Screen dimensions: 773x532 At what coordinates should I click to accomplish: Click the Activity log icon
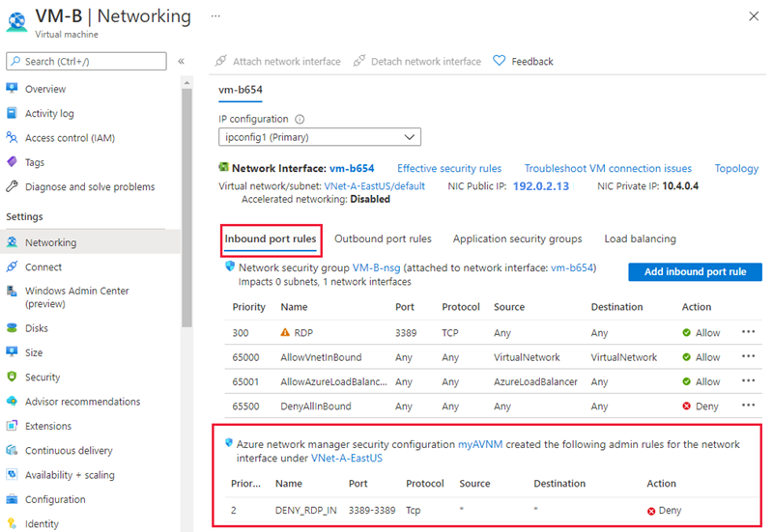tap(12, 113)
